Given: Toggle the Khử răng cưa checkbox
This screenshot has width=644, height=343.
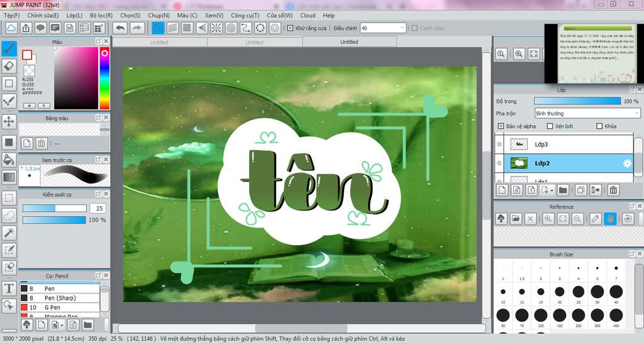Looking at the screenshot, I should tap(290, 28).
